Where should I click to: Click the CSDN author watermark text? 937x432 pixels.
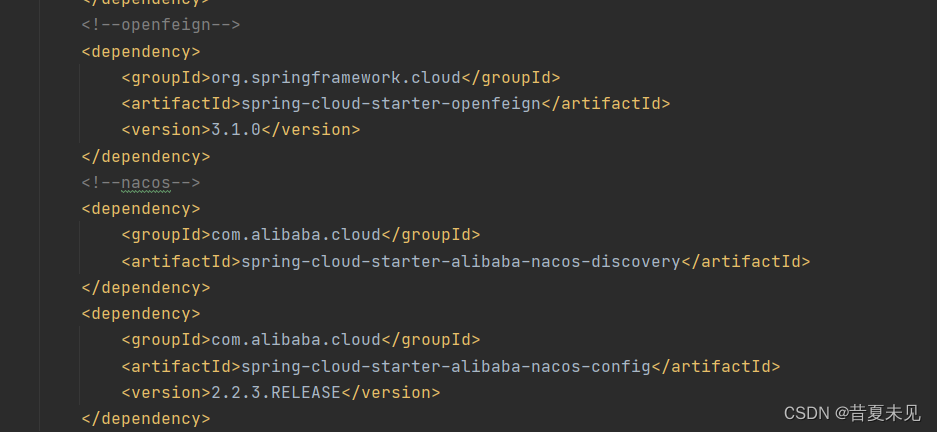(853, 412)
